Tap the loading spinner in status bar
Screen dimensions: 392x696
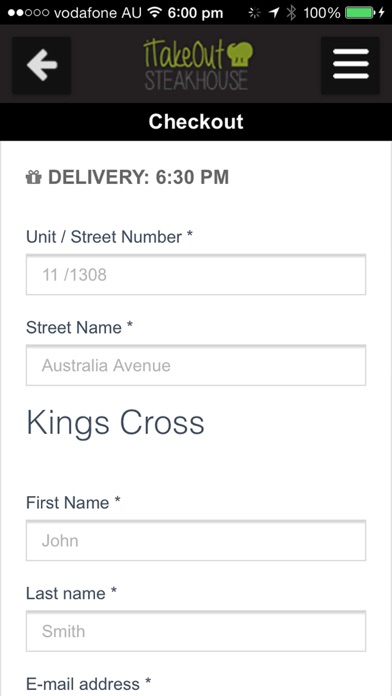coord(254,13)
